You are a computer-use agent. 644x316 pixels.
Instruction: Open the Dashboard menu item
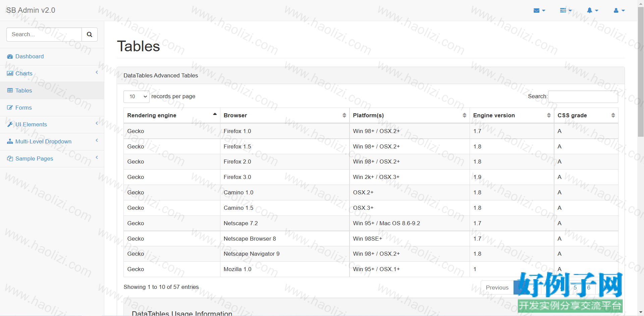pos(52,57)
